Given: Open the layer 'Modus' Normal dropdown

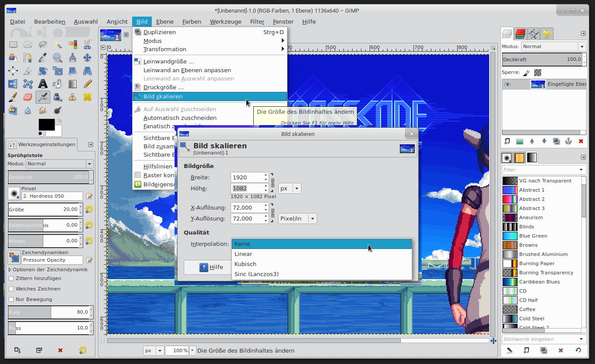Looking at the screenshot, I should [x=553, y=46].
